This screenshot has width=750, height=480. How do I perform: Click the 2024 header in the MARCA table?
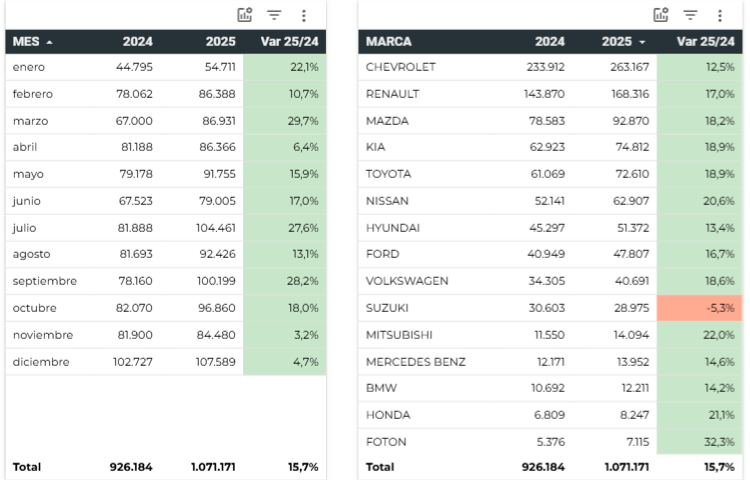click(x=549, y=42)
